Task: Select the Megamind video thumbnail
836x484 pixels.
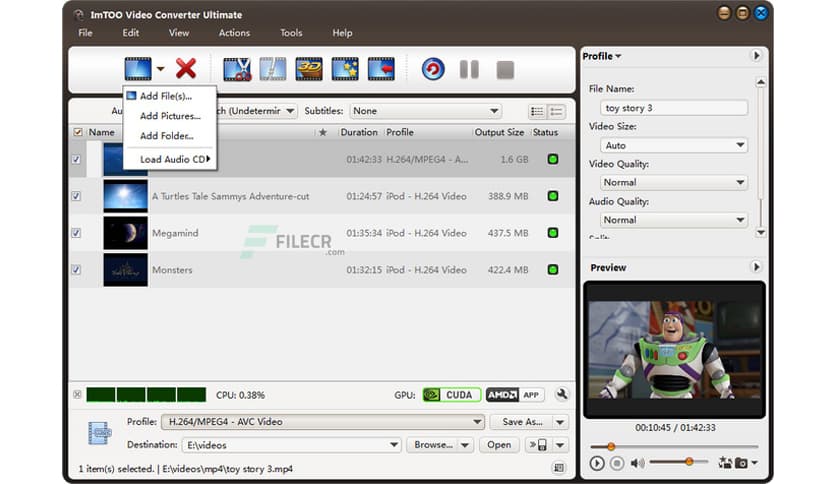Action: pos(125,233)
